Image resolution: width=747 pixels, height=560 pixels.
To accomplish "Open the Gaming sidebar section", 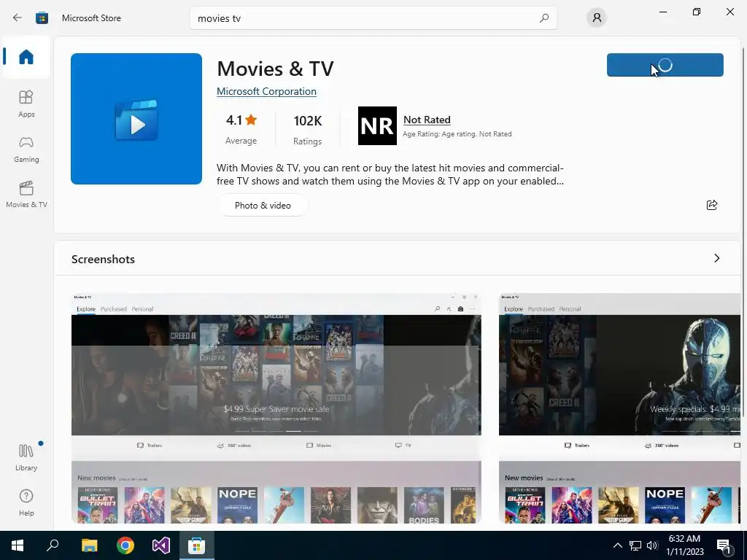I will click(26, 149).
